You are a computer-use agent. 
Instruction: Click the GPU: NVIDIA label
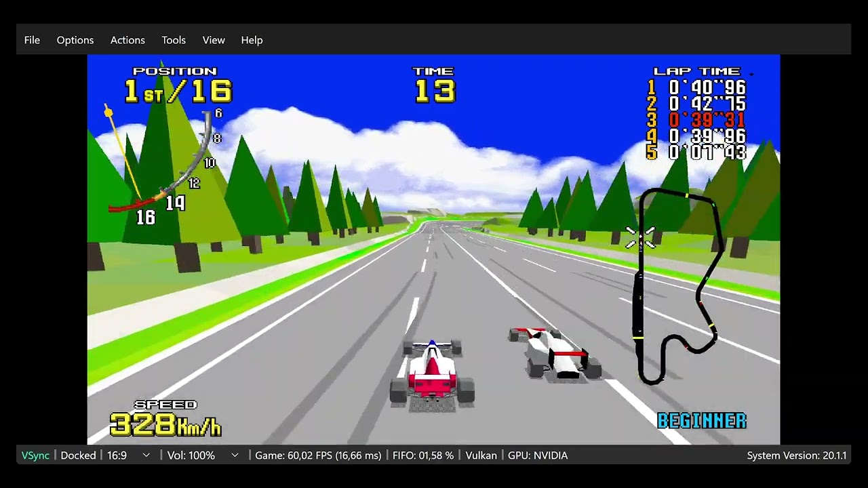(538, 455)
